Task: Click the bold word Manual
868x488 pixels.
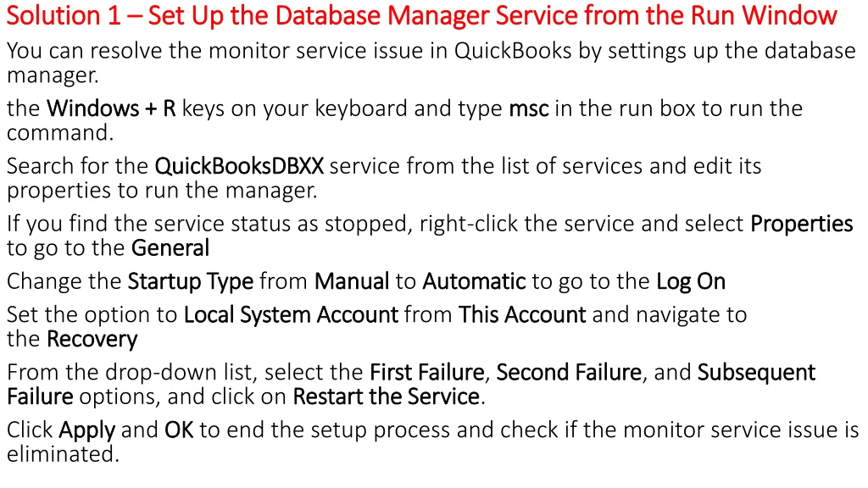Action: coord(352,281)
